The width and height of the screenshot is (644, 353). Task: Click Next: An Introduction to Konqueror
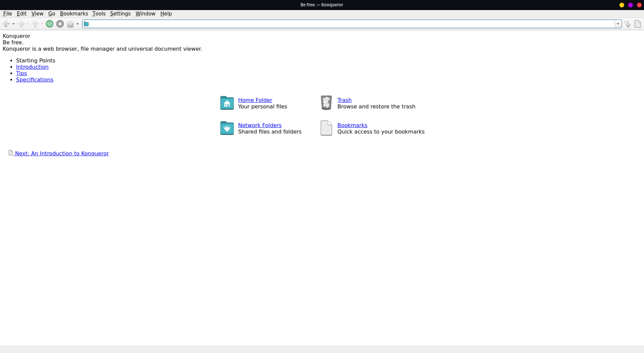coord(62,153)
